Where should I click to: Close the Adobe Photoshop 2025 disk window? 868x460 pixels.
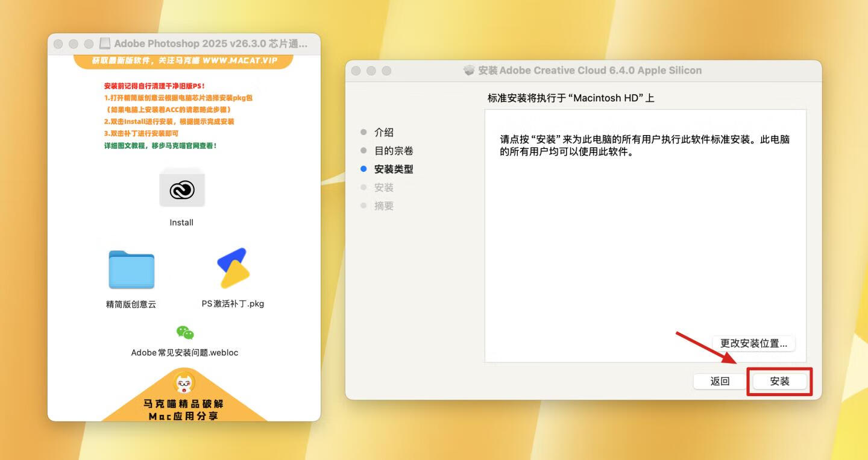click(58, 44)
